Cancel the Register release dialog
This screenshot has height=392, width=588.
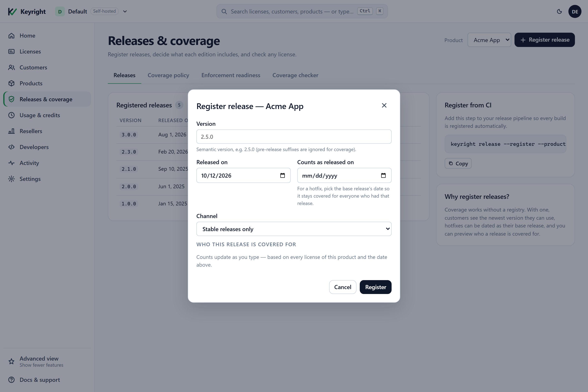click(343, 287)
